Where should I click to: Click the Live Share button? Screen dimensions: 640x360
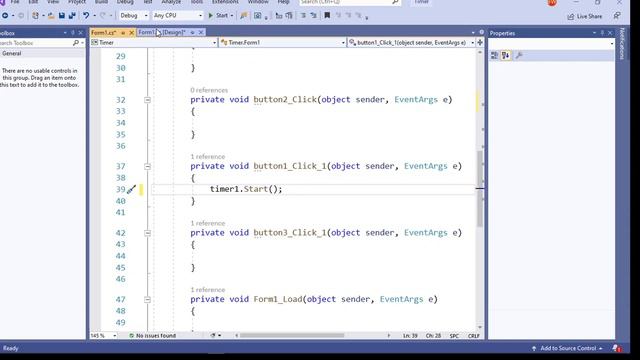click(x=584, y=16)
